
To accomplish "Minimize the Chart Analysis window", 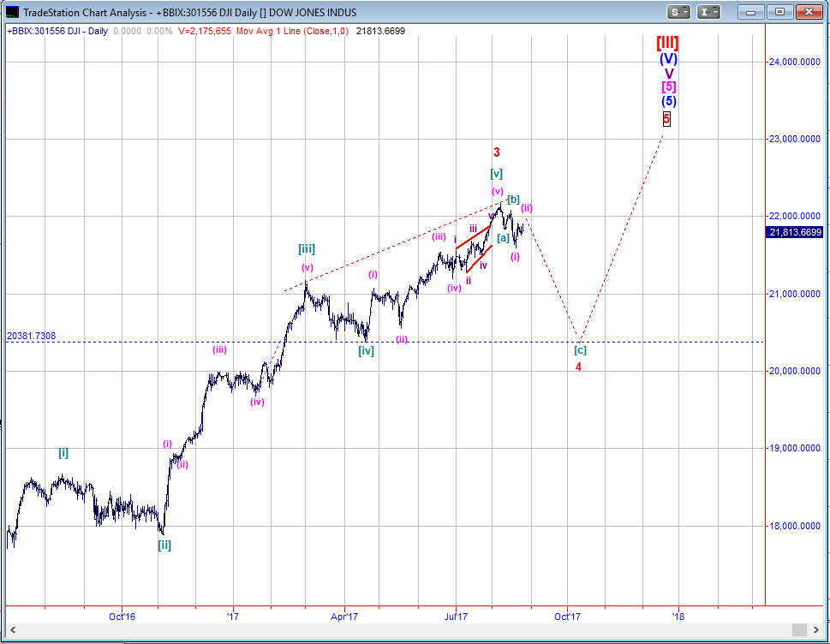I will coord(750,12).
